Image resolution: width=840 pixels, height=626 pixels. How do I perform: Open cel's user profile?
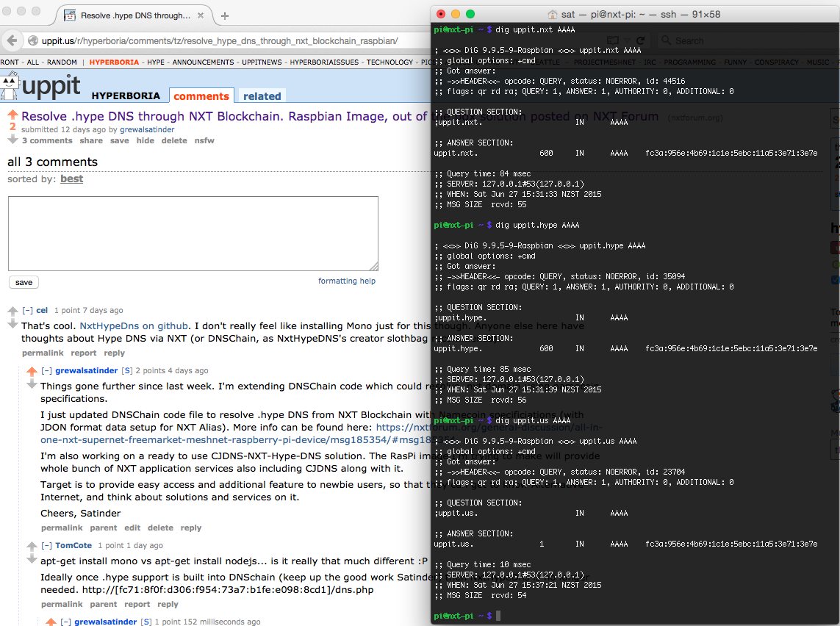(43, 310)
